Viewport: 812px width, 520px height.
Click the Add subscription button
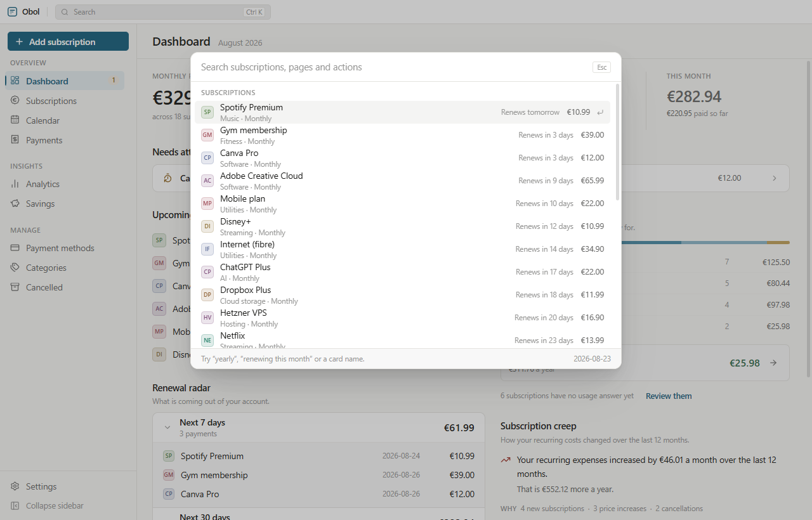[x=68, y=42]
